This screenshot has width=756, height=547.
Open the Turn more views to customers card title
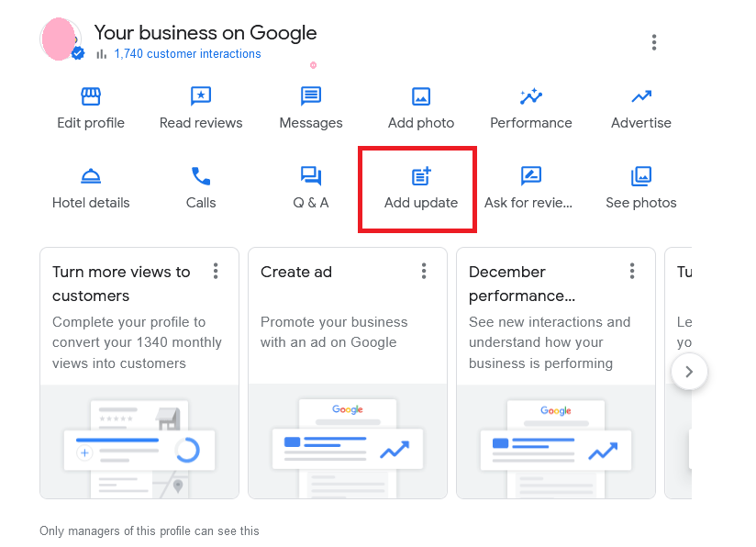[x=121, y=284]
